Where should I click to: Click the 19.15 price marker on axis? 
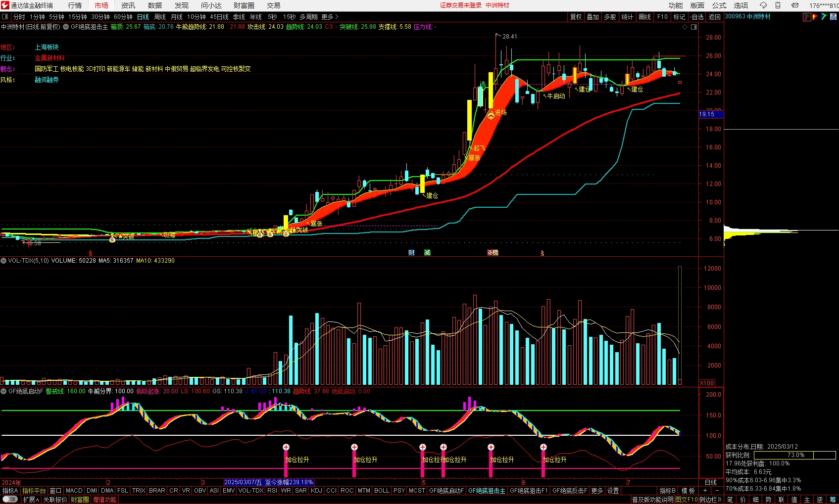click(x=711, y=114)
